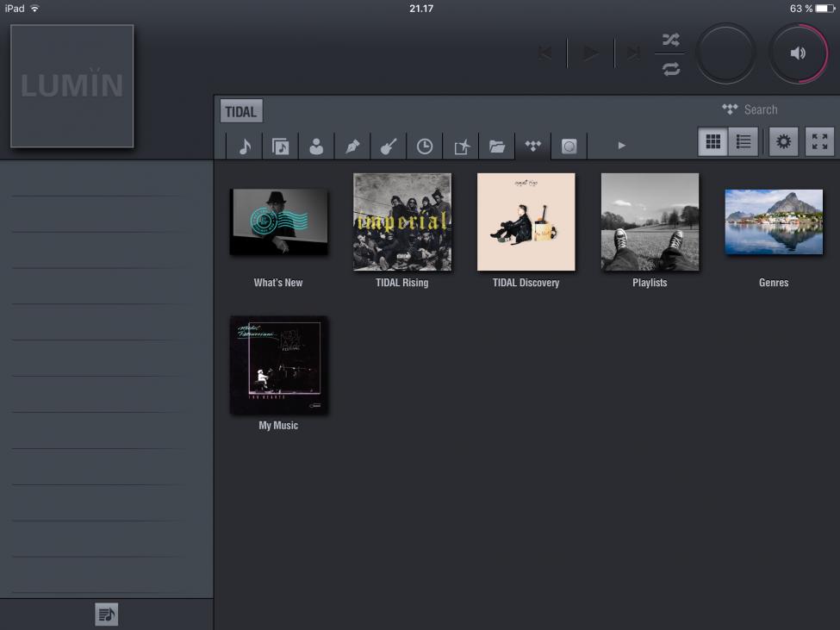Open the Genres guitar tab
The width and height of the screenshot is (840, 630).
(389, 146)
